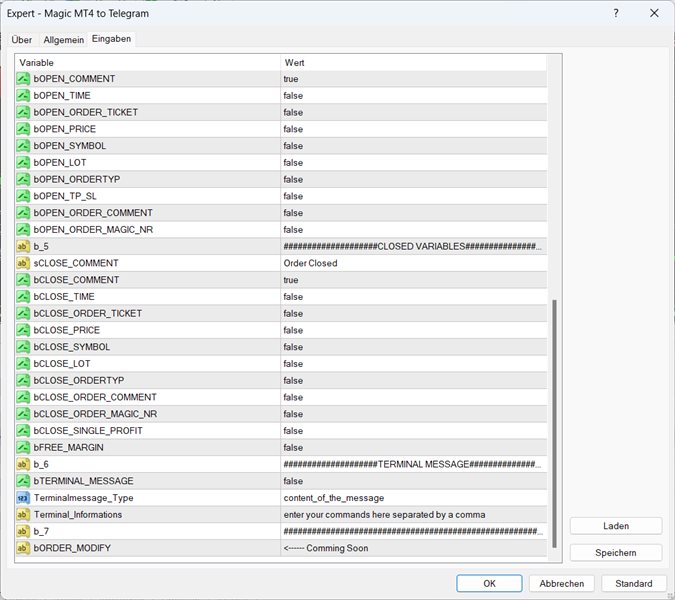This screenshot has height=600, width=675.
Task: Click the Terminal_Informations string icon
Action: coord(23,514)
